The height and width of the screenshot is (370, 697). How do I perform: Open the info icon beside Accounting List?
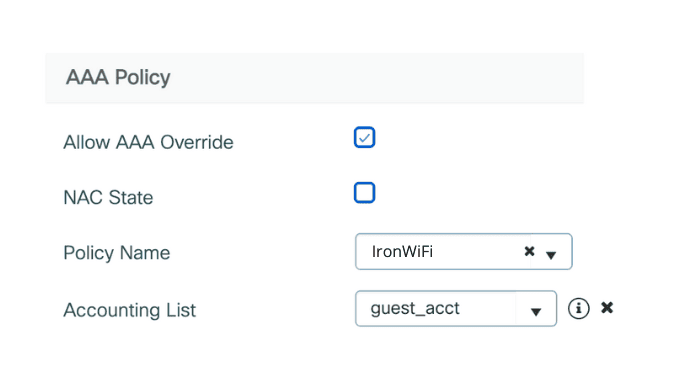pyautogui.click(x=578, y=308)
